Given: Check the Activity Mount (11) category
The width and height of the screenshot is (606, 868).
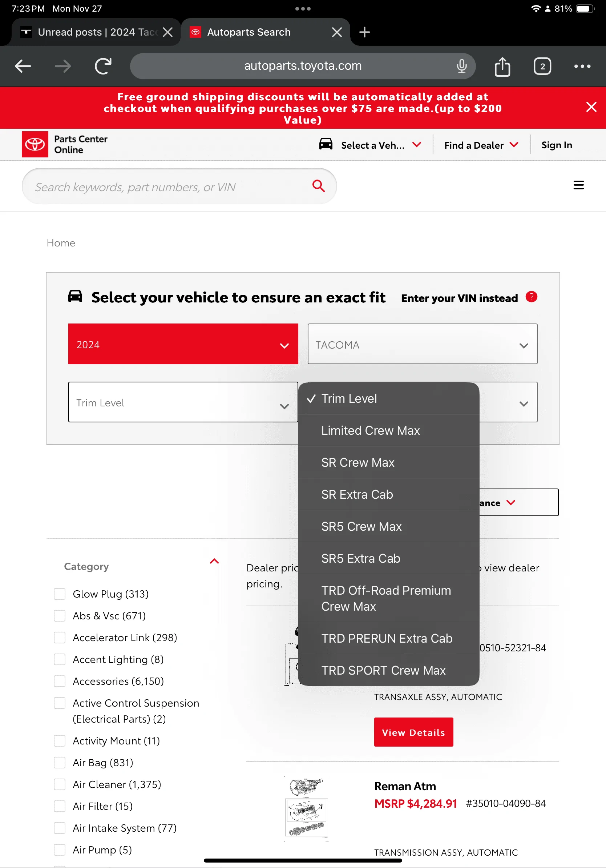Looking at the screenshot, I should (x=60, y=741).
